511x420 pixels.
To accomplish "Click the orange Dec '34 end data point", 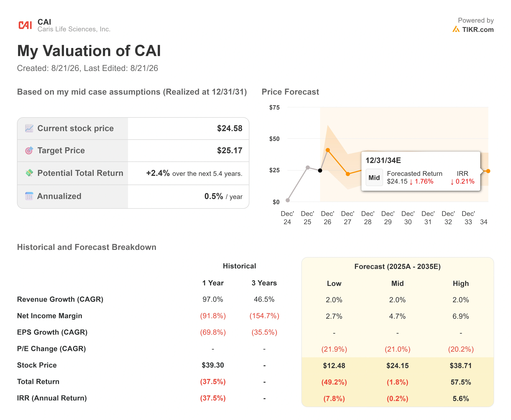I will 488,171.
